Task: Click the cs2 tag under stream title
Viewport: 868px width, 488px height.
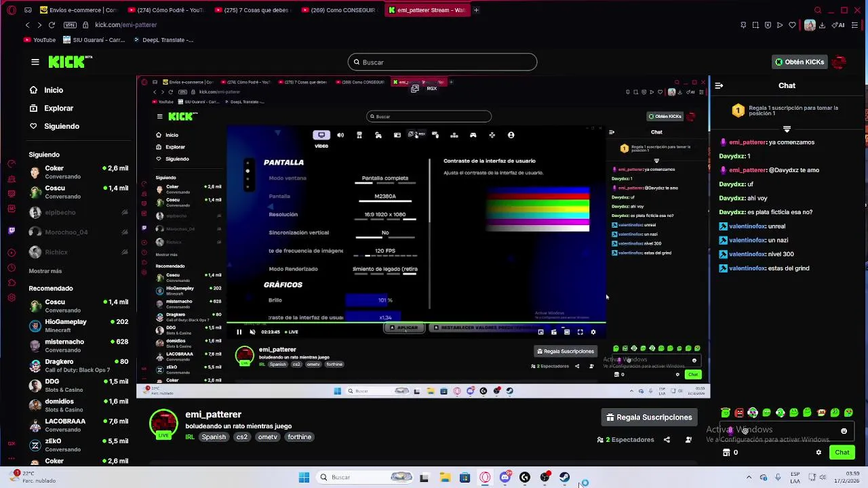Action: click(241, 437)
